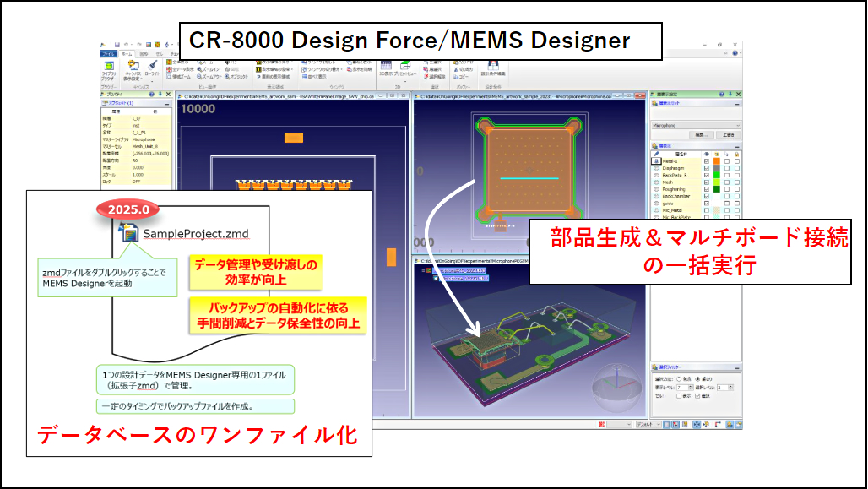Click the ribbon help icon at top right
The width and height of the screenshot is (868, 489).
735,53
